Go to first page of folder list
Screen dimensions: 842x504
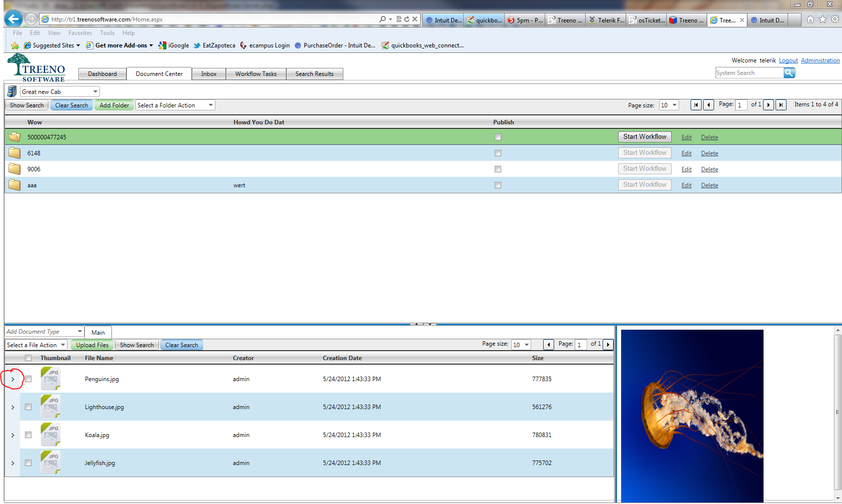point(696,105)
